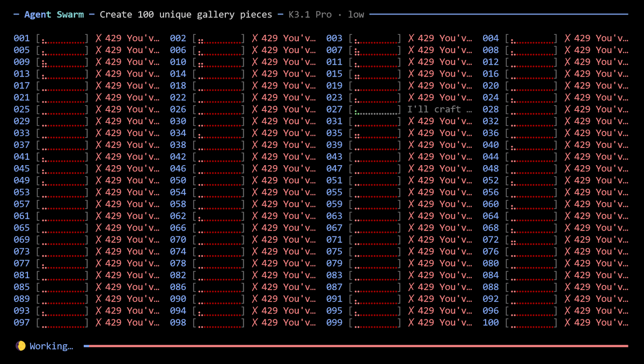Viewport: 644px width, 364px height.
Task: Click agent number 013
Action: pyautogui.click(x=22, y=73)
